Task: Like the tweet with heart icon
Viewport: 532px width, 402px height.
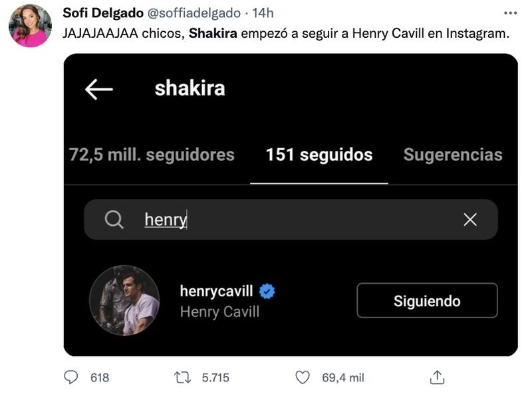Action: click(x=303, y=377)
